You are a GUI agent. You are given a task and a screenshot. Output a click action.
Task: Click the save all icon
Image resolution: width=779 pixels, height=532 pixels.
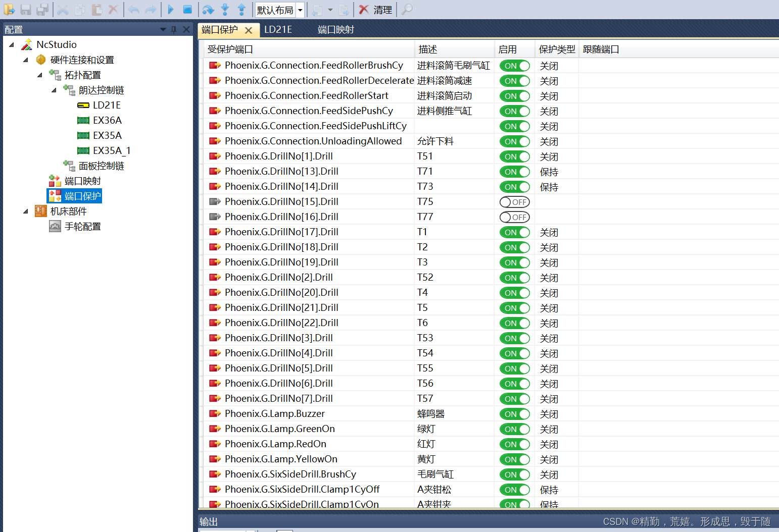point(42,9)
